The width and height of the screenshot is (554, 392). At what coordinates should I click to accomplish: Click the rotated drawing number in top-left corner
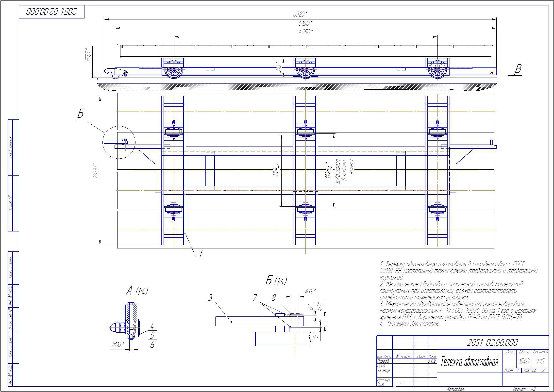pyautogui.click(x=52, y=12)
